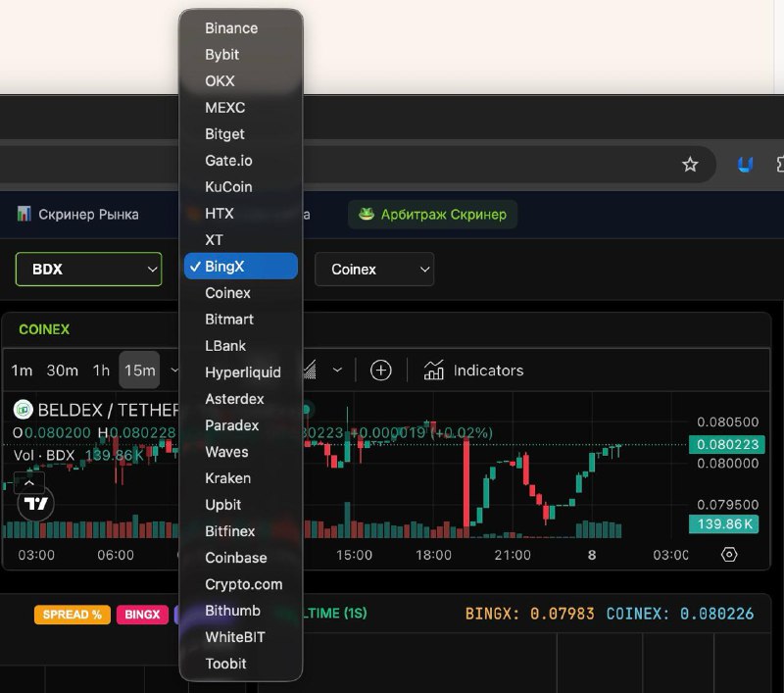The height and width of the screenshot is (693, 784).
Task: Expand the chart style chevron
Action: pos(337,370)
